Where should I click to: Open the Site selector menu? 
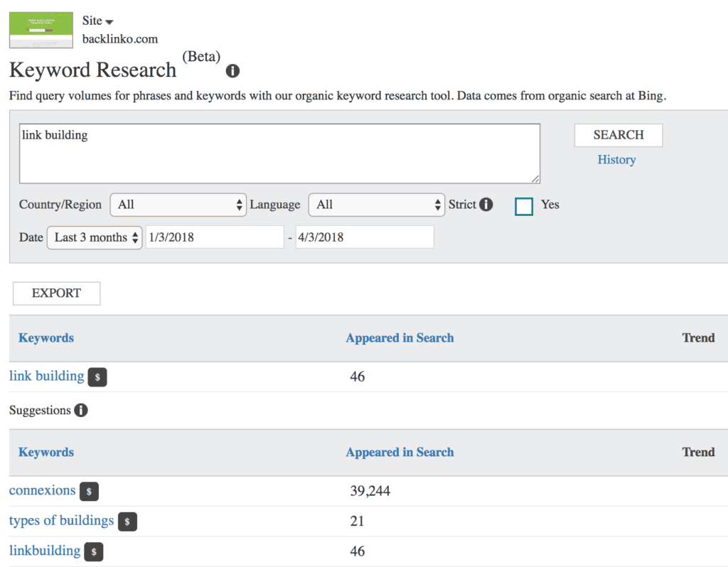(x=98, y=21)
